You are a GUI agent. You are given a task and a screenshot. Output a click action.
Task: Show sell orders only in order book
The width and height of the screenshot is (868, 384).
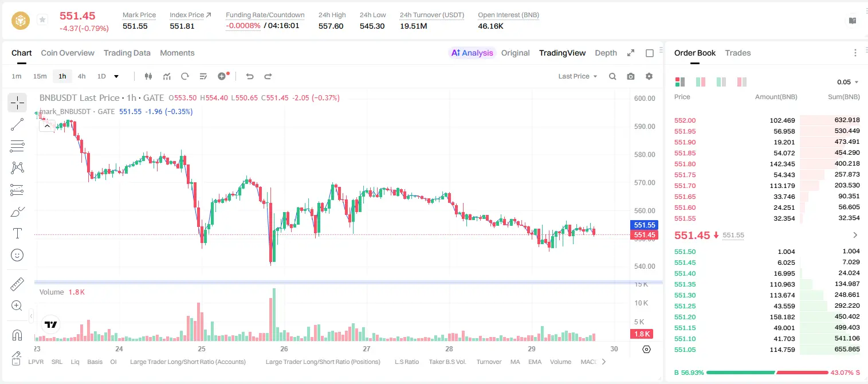click(742, 82)
